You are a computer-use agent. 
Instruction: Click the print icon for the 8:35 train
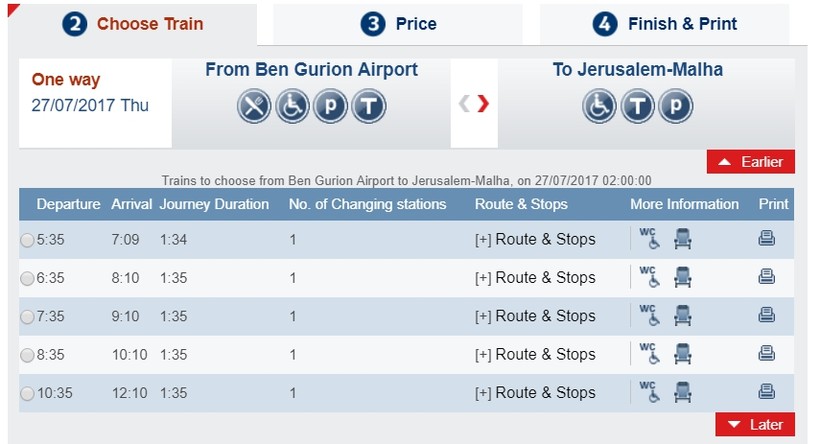coord(767,353)
